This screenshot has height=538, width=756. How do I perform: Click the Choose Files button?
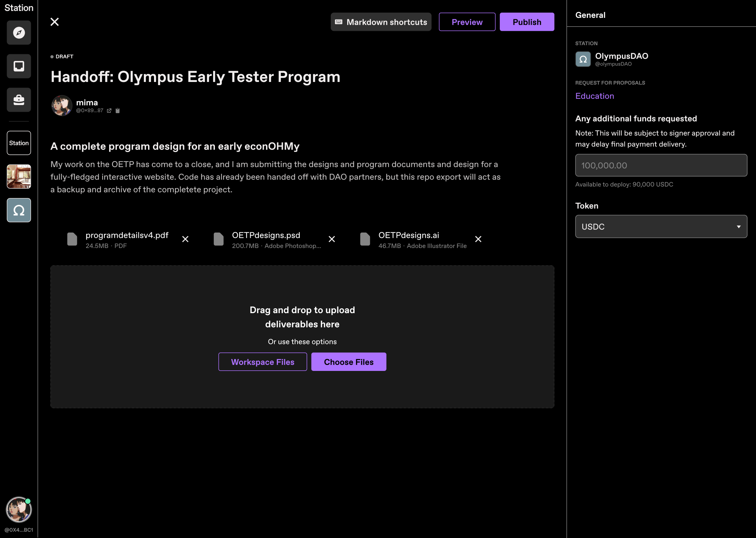click(x=349, y=362)
